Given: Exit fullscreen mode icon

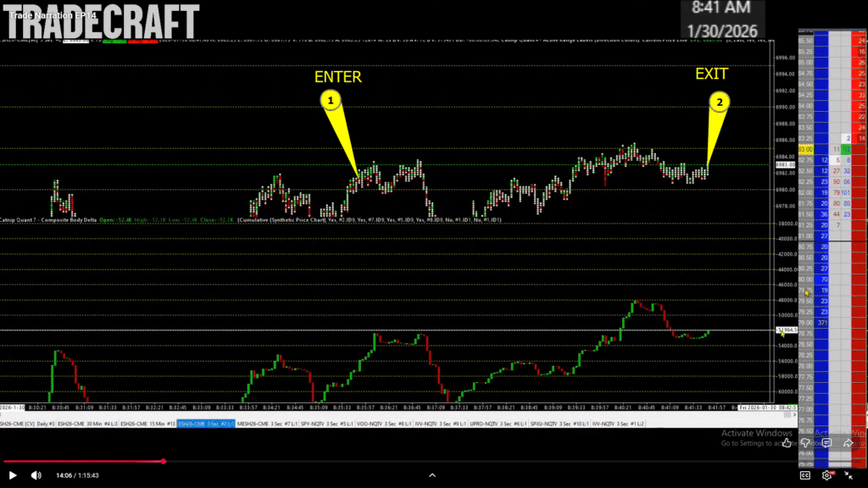Looking at the screenshot, I should point(849,475).
